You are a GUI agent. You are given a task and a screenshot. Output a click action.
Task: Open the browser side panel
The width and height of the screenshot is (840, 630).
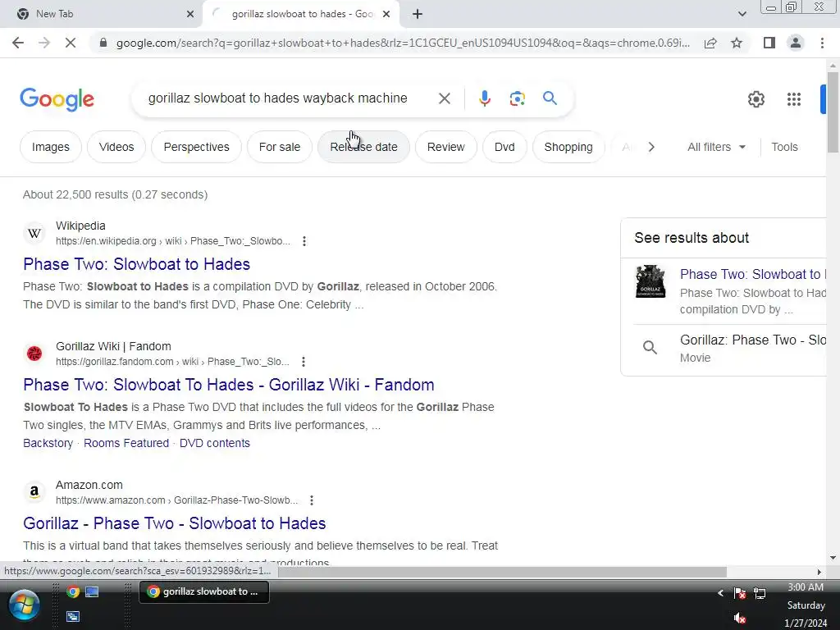(x=769, y=43)
